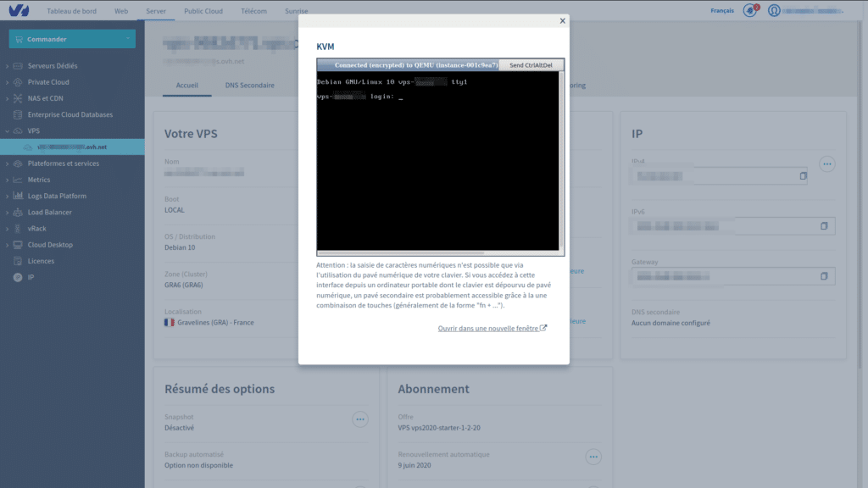The image size is (868, 488).
Task: Open the notifications bell icon
Action: pos(750,10)
